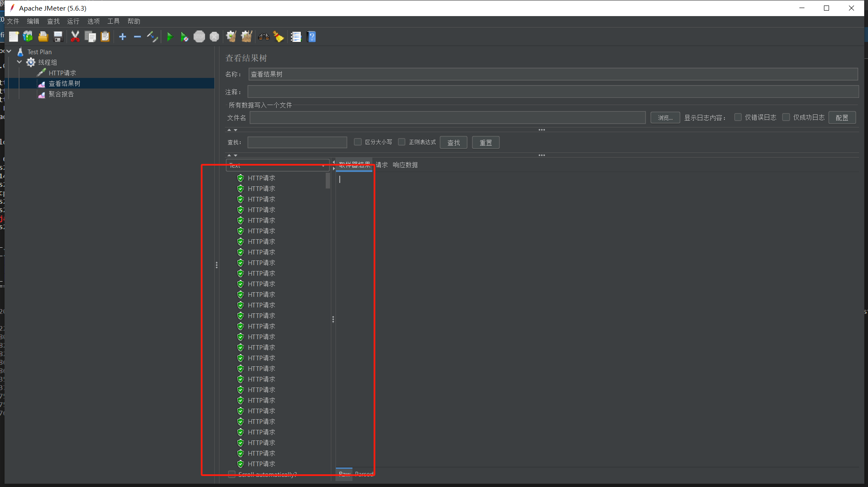
Task: Click down arrow above the Text renderer dropdown
Action: point(236,155)
